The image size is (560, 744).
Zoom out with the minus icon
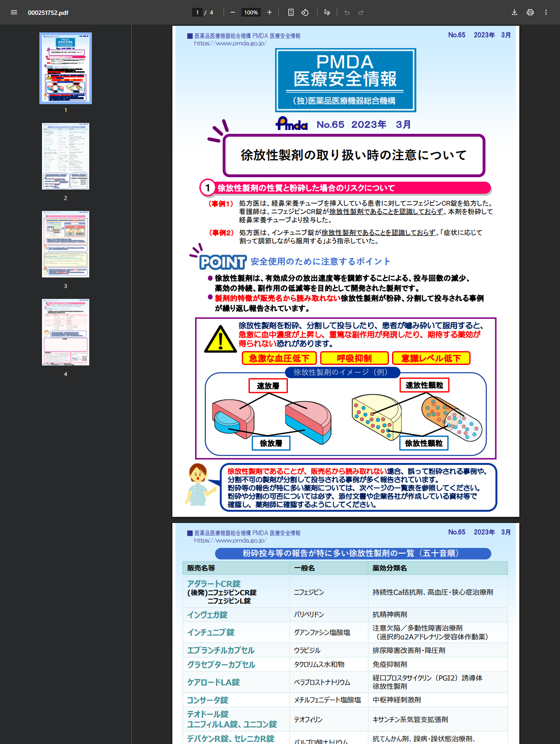coord(233,12)
